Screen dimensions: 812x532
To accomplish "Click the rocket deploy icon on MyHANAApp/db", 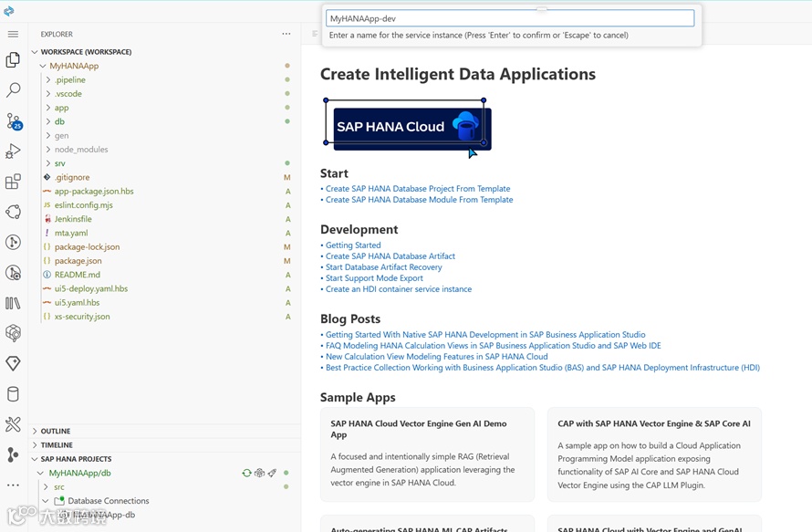I will click(272, 473).
